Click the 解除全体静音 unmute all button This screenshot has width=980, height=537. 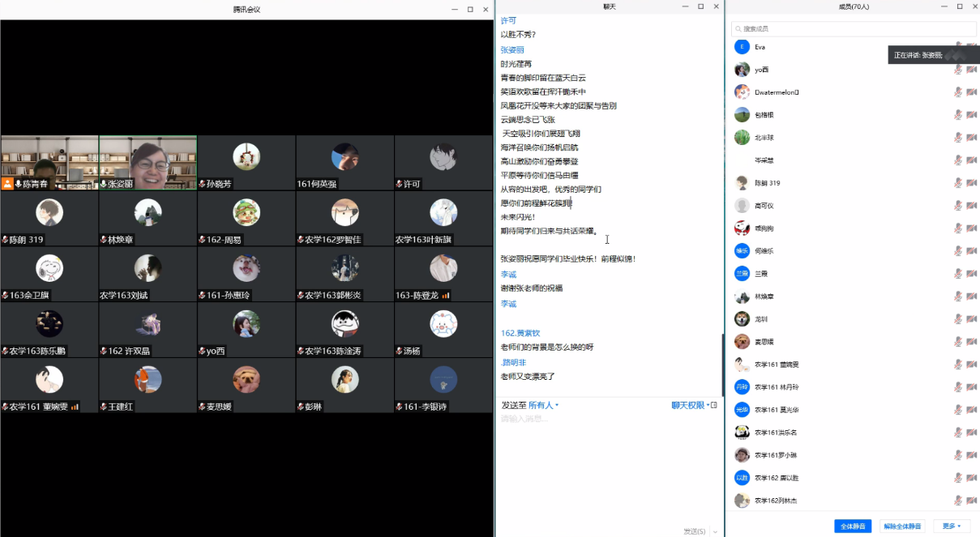(902, 526)
